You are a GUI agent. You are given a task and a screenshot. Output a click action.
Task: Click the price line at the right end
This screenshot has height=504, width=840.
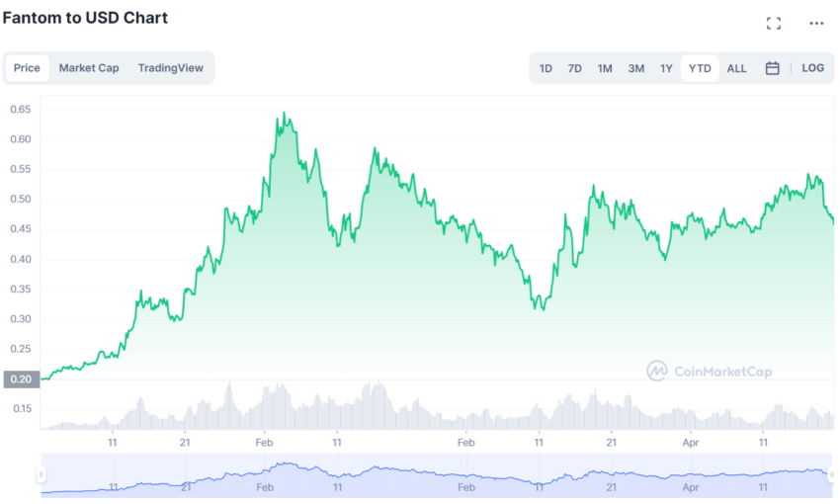832,221
